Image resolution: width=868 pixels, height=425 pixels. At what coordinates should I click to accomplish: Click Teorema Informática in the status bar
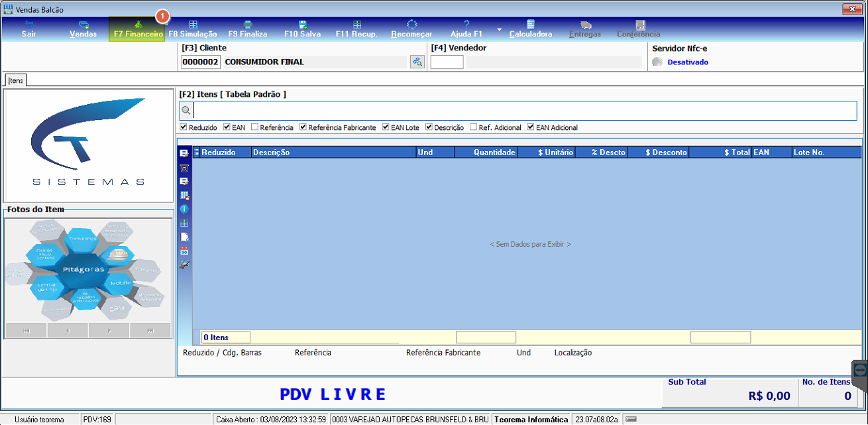coord(531,420)
